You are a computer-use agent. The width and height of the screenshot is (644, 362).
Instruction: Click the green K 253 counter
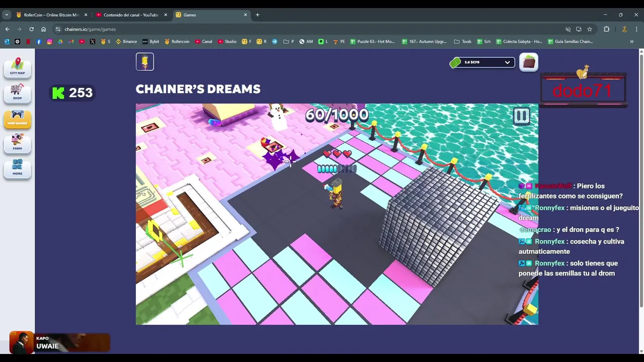point(72,93)
